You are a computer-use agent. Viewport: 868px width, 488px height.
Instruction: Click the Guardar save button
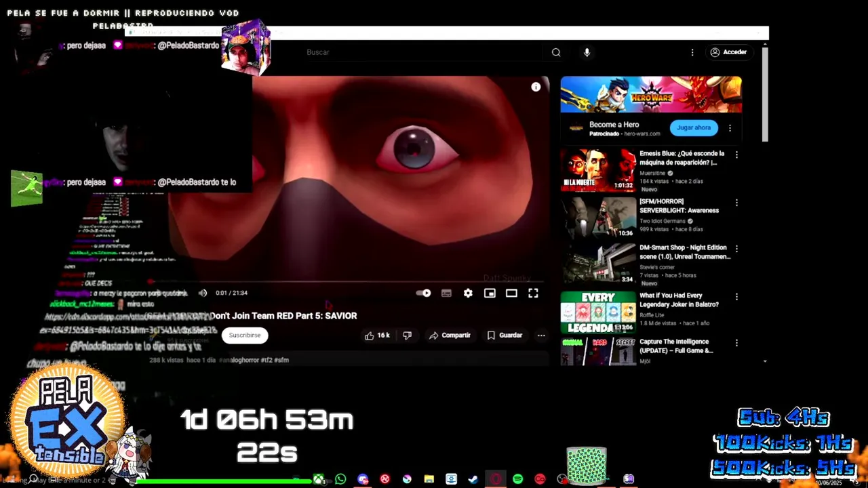[x=505, y=335]
